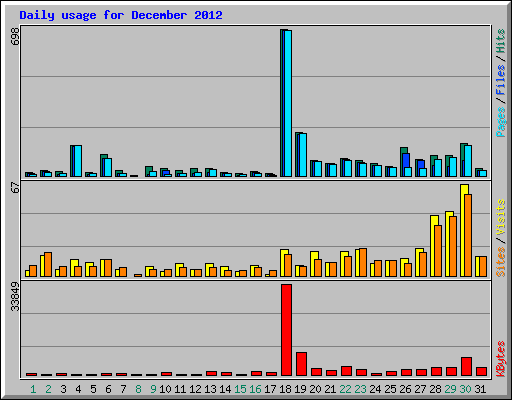Click day label 20 on the x-axis
This screenshot has width=512, height=400.
click(315, 389)
